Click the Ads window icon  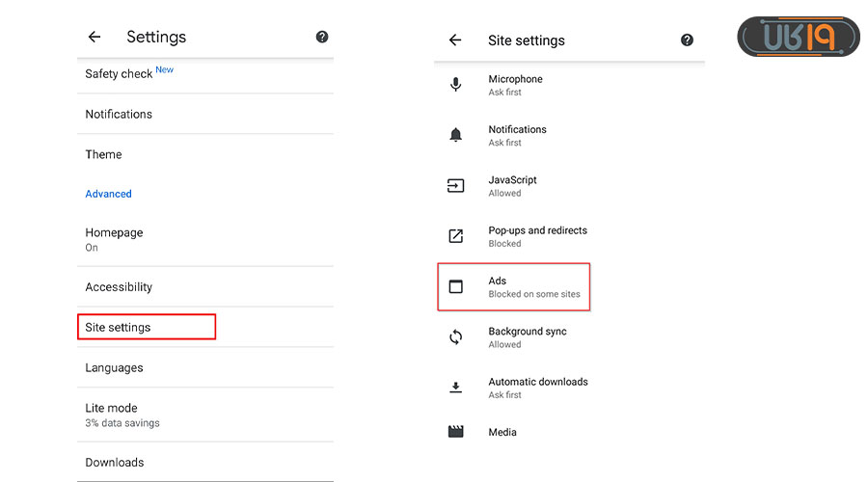pyautogui.click(x=456, y=287)
